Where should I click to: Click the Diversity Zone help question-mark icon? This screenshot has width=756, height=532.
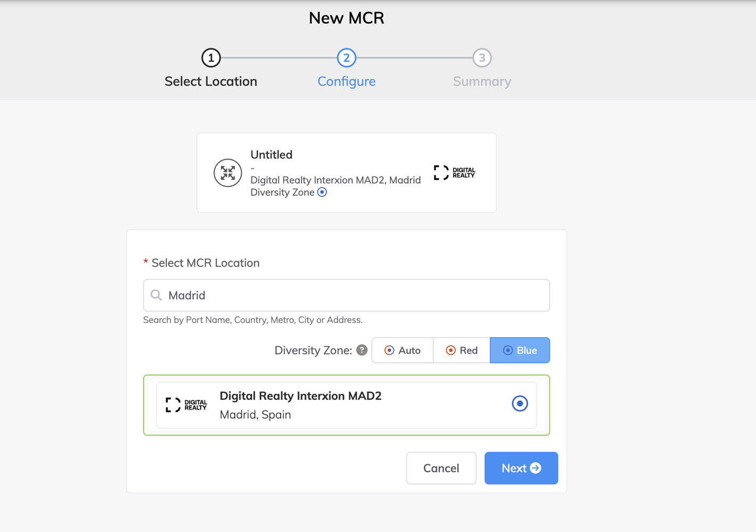(x=362, y=350)
